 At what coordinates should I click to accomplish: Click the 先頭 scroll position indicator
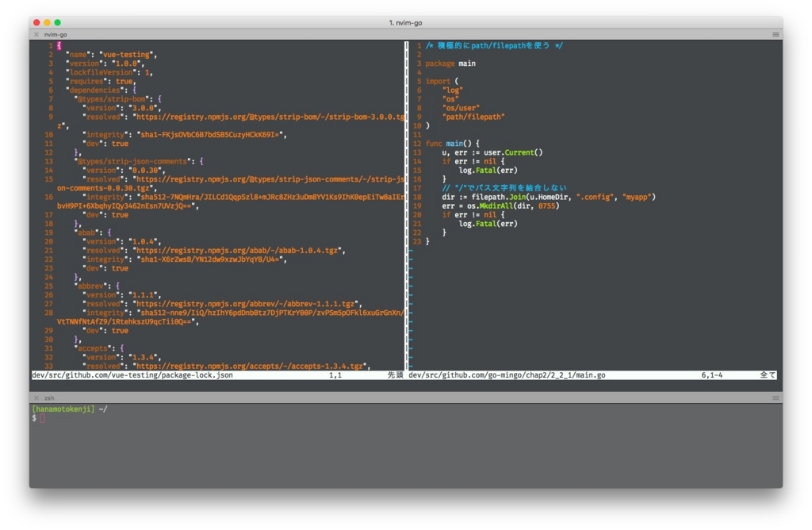(395, 375)
